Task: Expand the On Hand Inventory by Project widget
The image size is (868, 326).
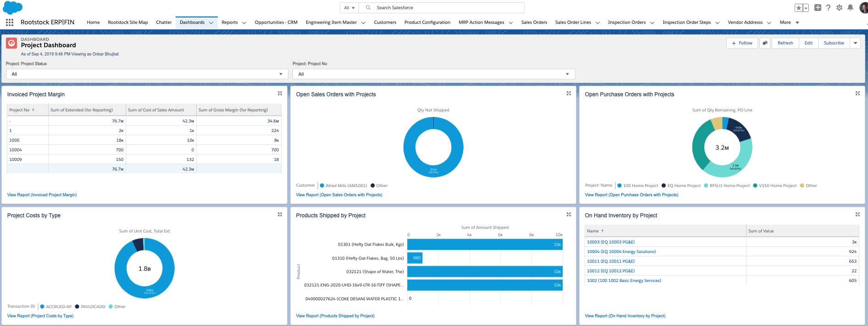Action: point(857,215)
